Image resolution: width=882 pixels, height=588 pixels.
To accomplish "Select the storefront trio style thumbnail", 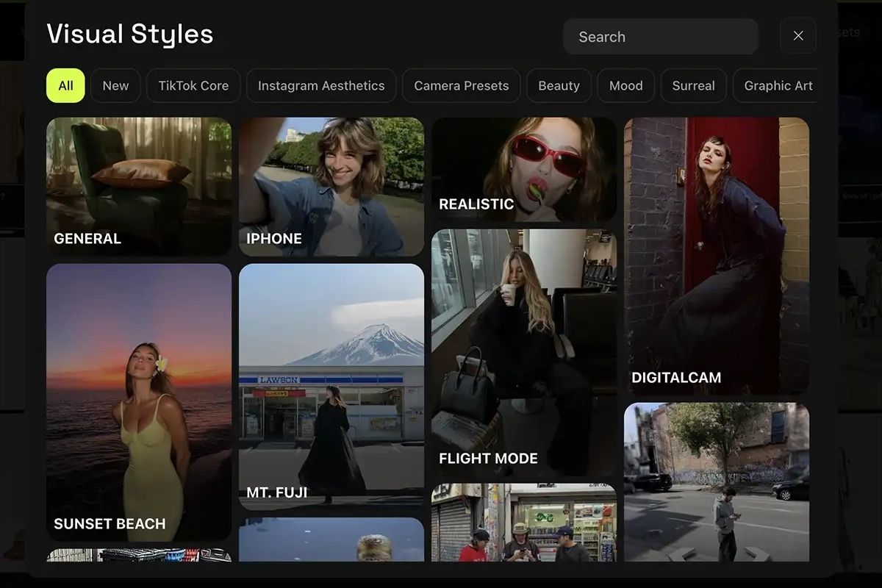I will coord(524,523).
